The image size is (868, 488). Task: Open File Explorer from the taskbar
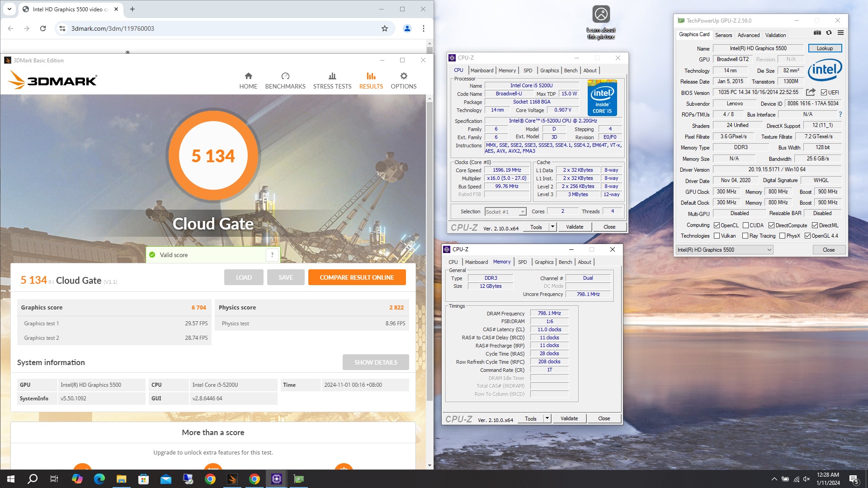[x=121, y=479]
